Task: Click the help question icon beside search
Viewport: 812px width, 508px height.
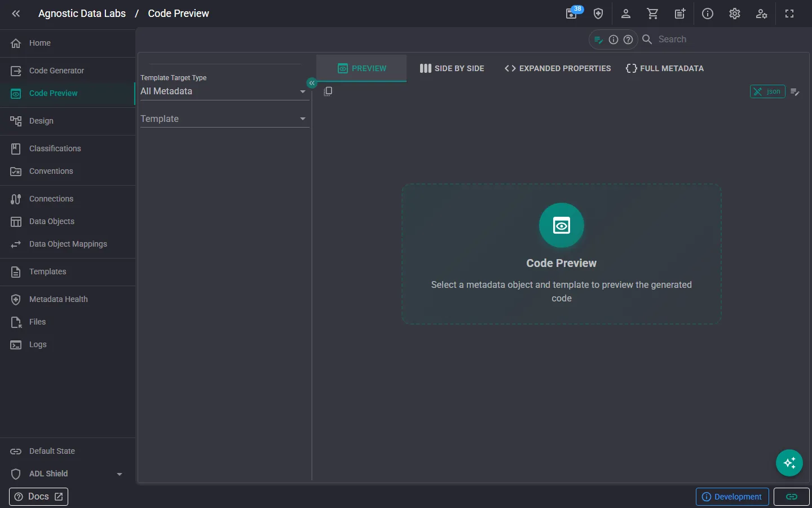Action: [x=628, y=40]
